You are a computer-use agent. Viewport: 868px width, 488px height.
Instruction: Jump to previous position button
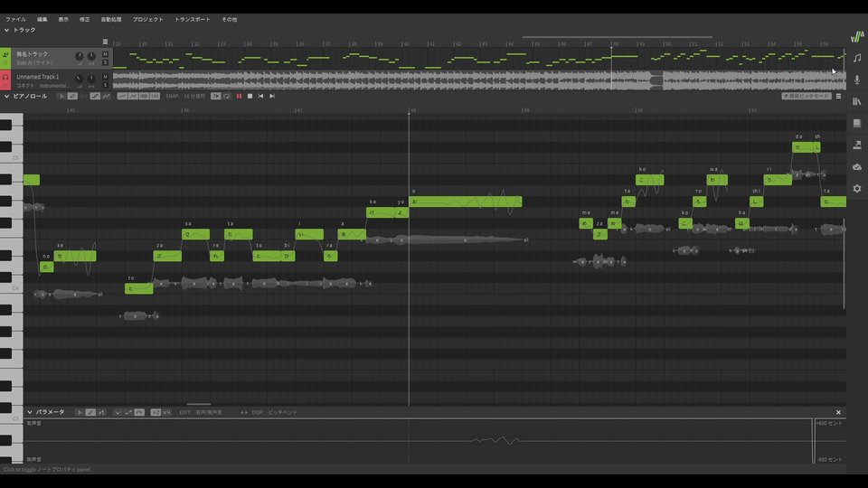click(x=260, y=97)
